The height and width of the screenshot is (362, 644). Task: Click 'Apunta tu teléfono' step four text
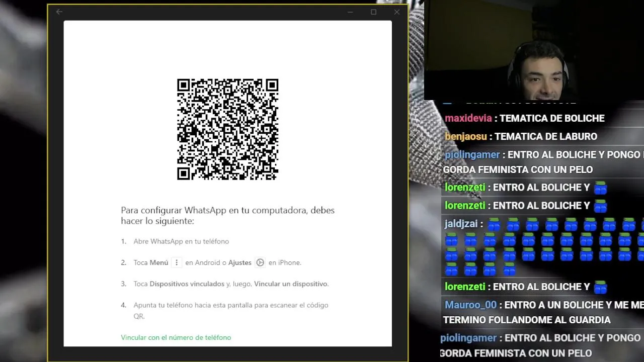coord(230,310)
